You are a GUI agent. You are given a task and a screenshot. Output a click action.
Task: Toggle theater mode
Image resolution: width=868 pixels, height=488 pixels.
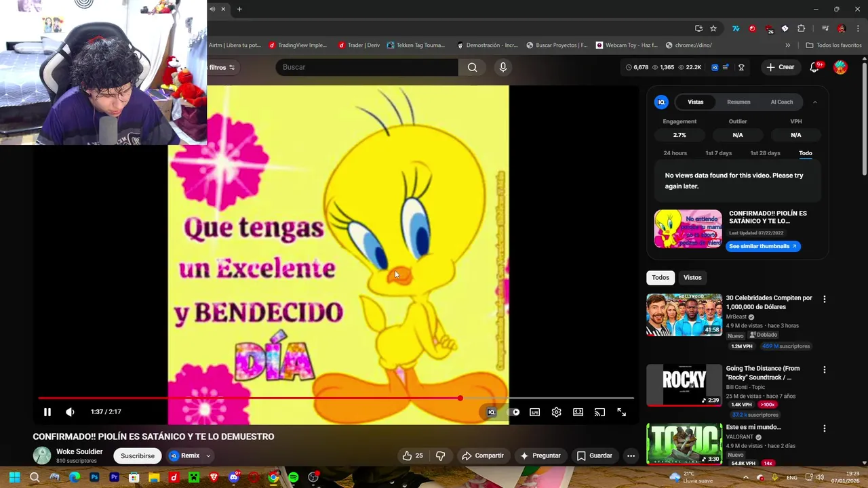578,412
